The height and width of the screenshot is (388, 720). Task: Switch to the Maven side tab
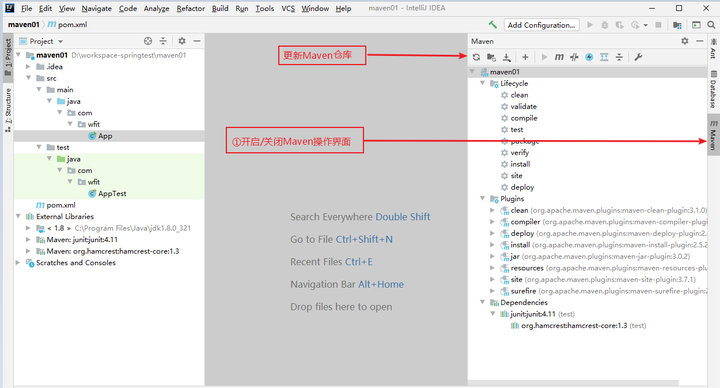[713, 135]
